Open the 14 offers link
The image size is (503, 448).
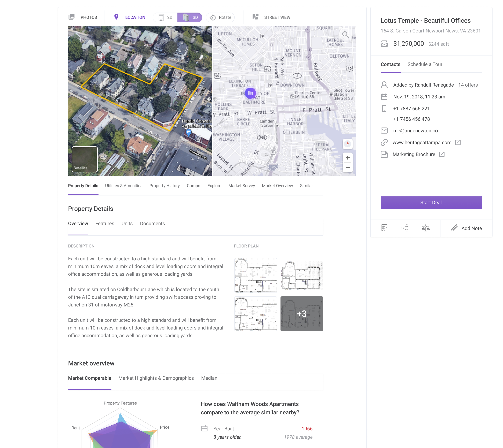[x=468, y=85]
